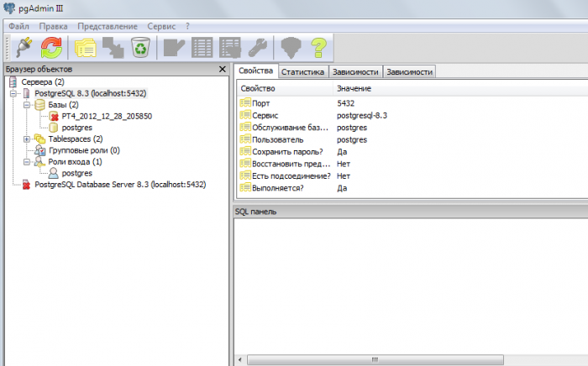This screenshot has width=588, height=366.
Task: Sort by the Свойство column header
Action: pyautogui.click(x=285, y=88)
